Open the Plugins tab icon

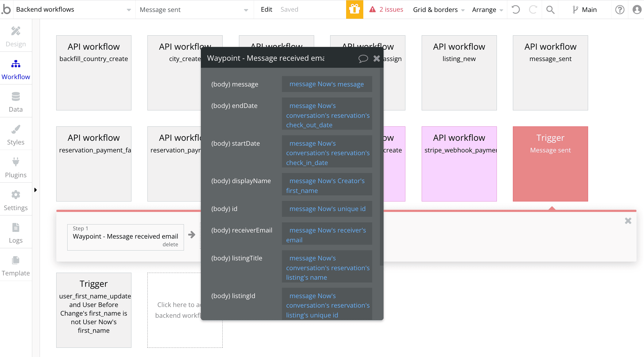point(16,162)
